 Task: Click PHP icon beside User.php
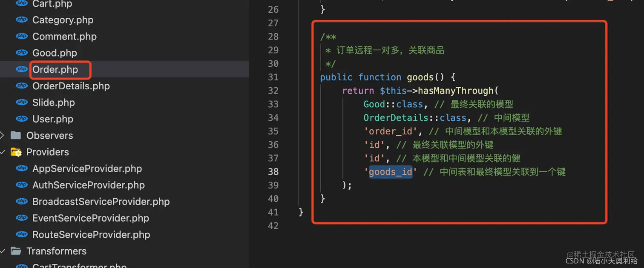(x=22, y=119)
